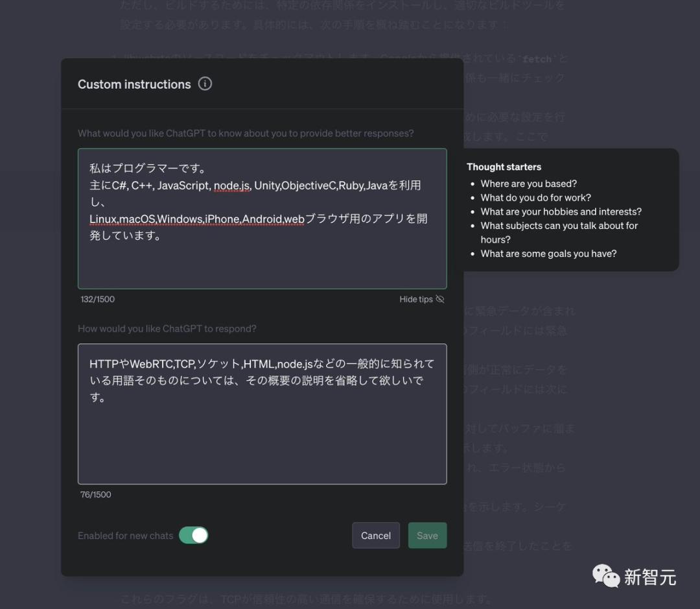Click the What subjects can you talk about tip
Image resolution: width=700 pixels, height=609 pixels.
pos(559,232)
